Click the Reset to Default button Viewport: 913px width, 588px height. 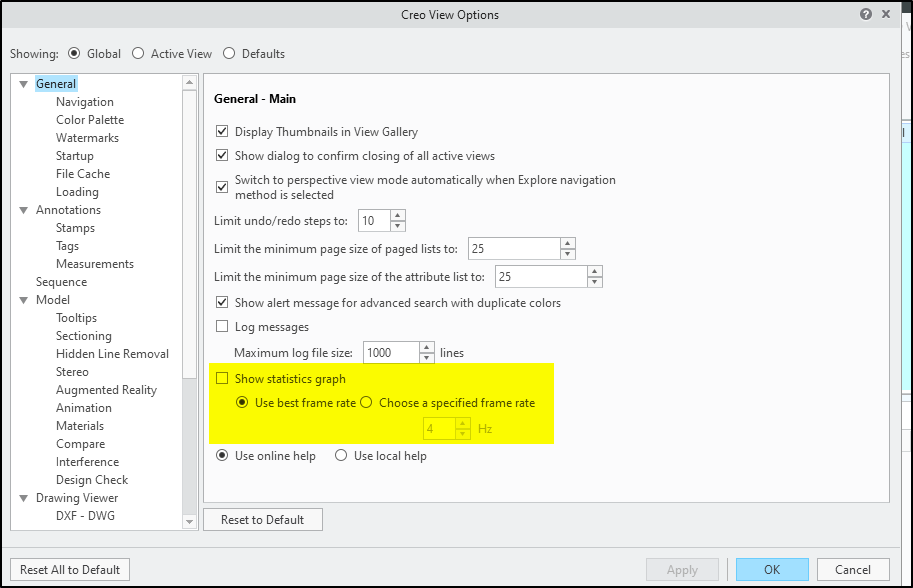coord(262,519)
